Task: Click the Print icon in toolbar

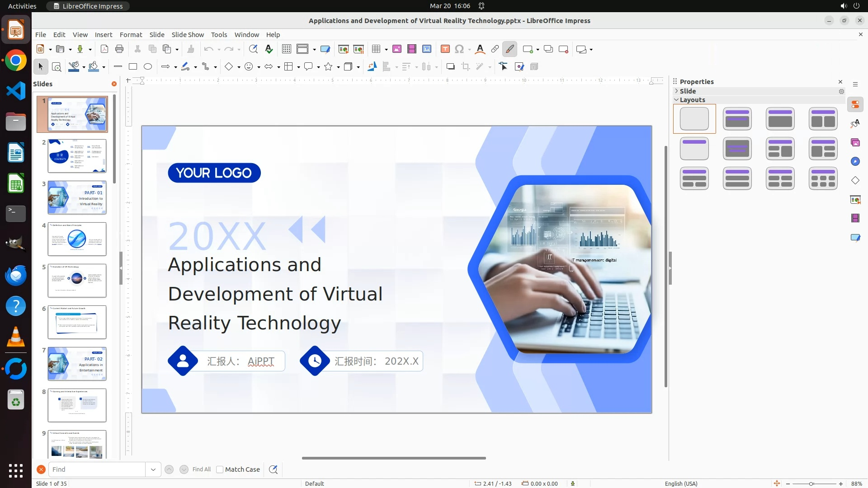Action: point(119,49)
